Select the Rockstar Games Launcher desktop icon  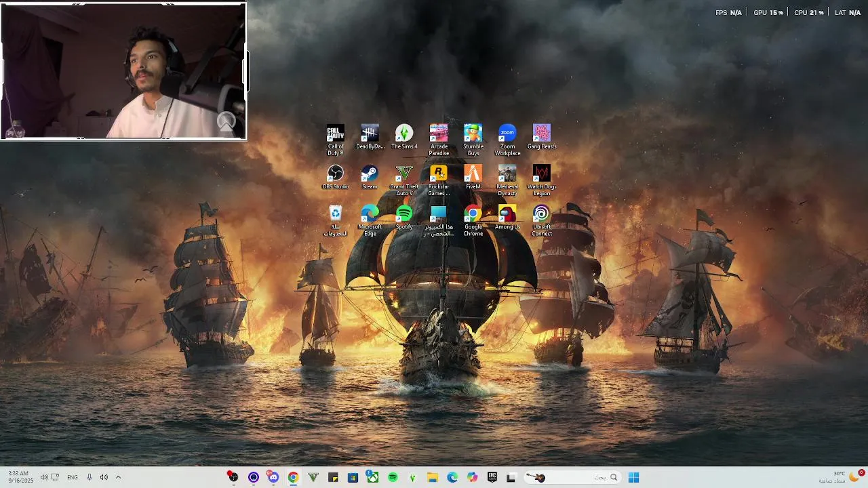point(439,180)
